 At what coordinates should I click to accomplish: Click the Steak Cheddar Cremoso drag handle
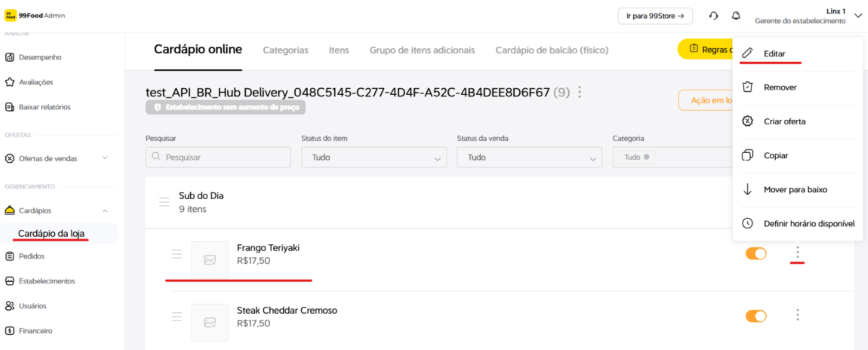pyautogui.click(x=177, y=316)
